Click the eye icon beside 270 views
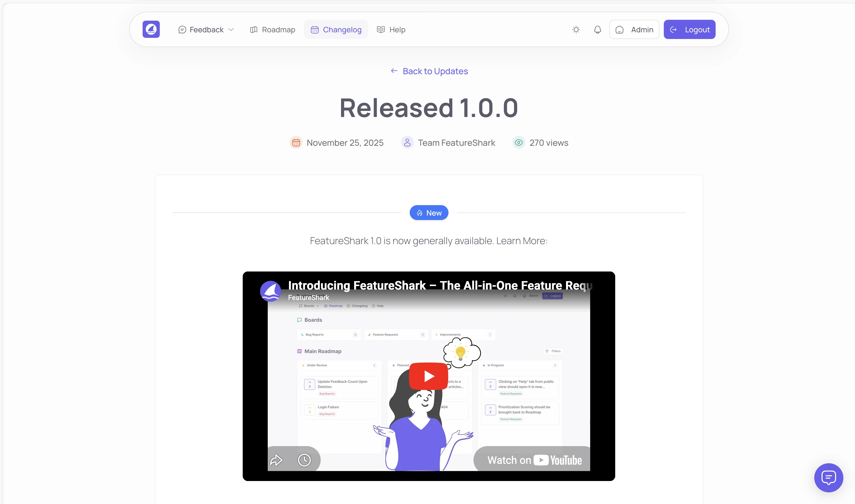The width and height of the screenshot is (855, 504). 519,143
